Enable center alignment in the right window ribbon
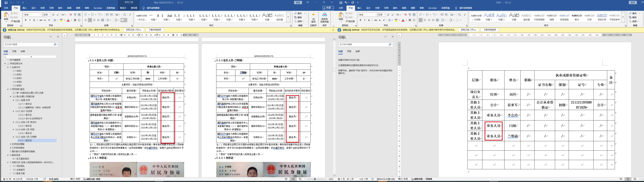Image resolution: width=644 pixels, height=182 pixels. 425,20
